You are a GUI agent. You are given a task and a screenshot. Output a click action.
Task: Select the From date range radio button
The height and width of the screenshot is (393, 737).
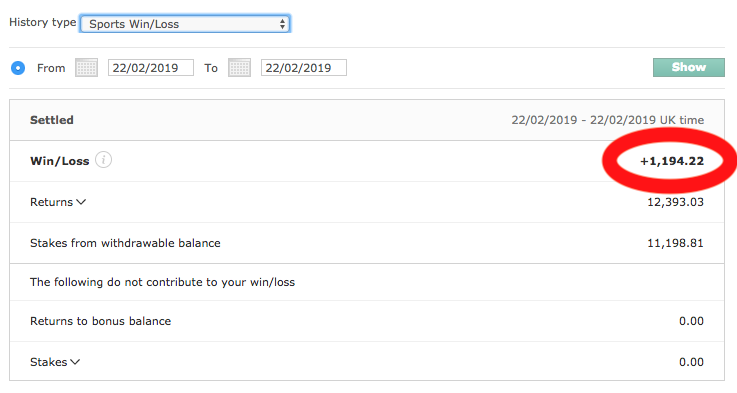(x=18, y=68)
